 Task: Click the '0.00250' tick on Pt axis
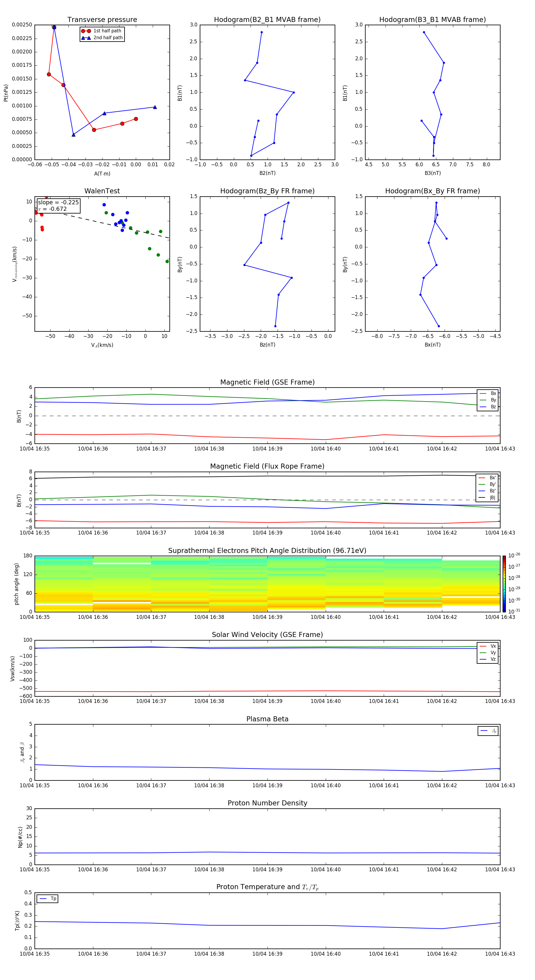pos(22,25)
